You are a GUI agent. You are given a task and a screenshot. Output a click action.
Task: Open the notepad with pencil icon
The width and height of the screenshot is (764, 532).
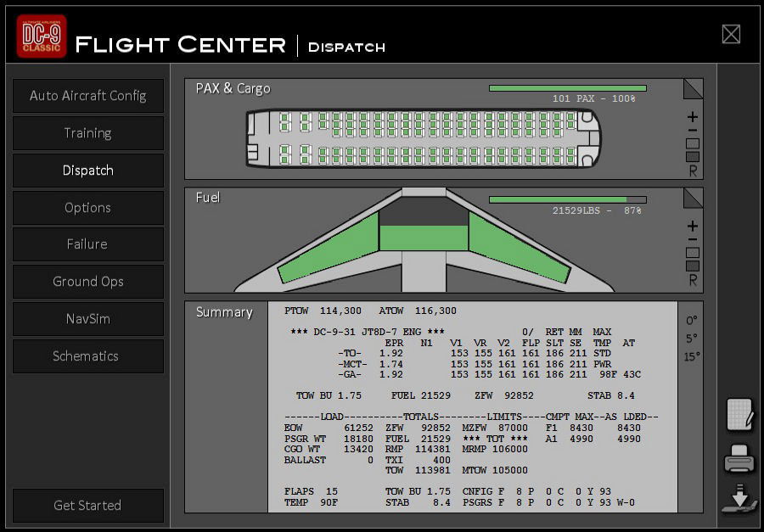pos(739,415)
